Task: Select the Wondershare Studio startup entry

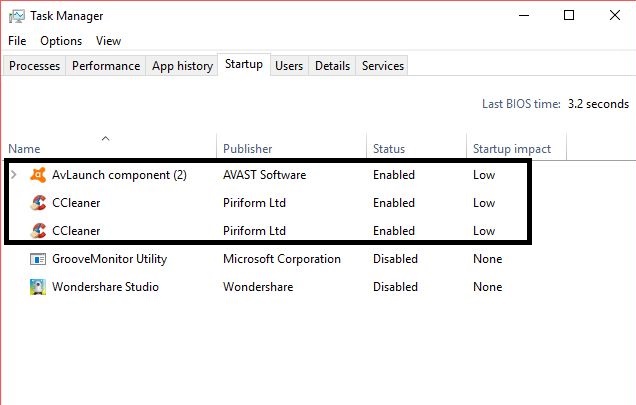Action: pos(105,287)
